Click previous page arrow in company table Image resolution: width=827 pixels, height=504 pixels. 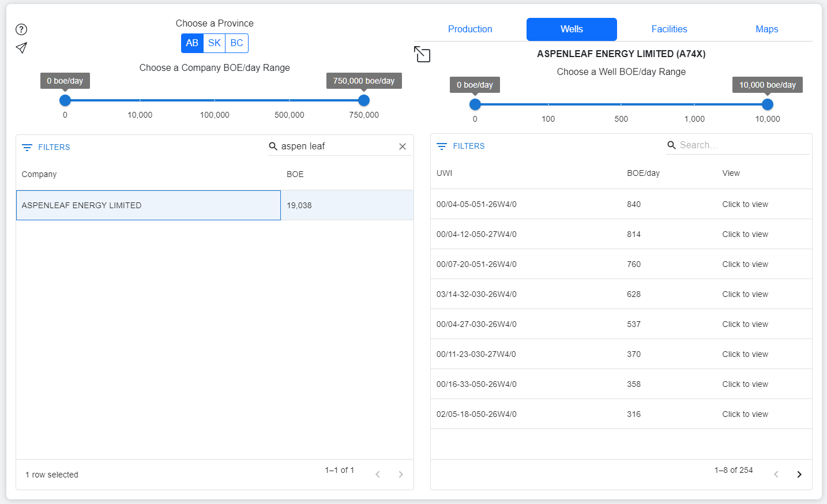[x=378, y=474]
